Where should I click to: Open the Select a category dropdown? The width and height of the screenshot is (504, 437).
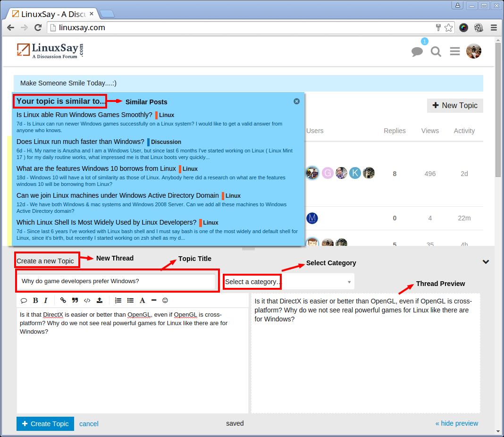[288, 282]
